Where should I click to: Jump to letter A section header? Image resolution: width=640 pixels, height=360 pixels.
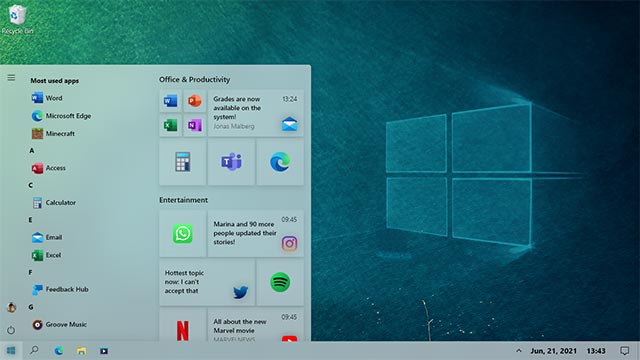(31, 151)
